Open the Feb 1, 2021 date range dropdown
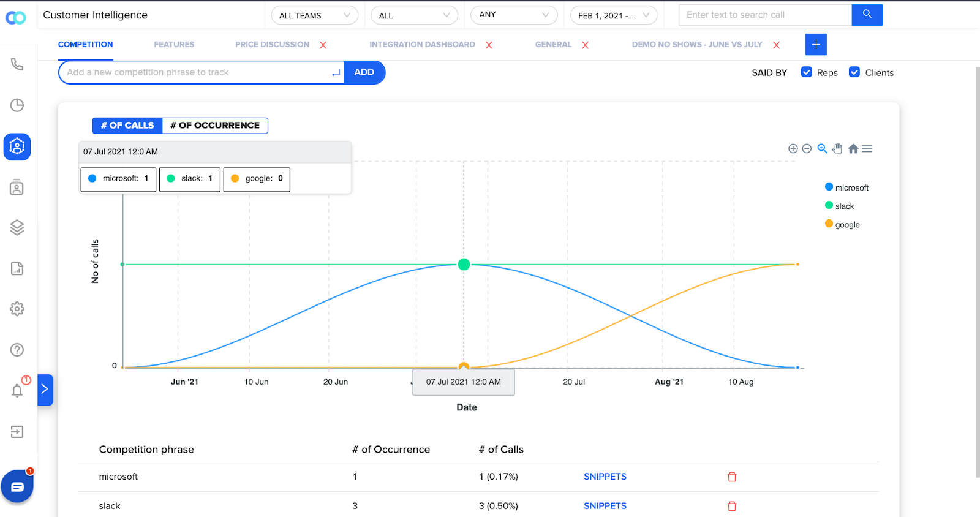Screen dimensions: 980x517 point(614,15)
